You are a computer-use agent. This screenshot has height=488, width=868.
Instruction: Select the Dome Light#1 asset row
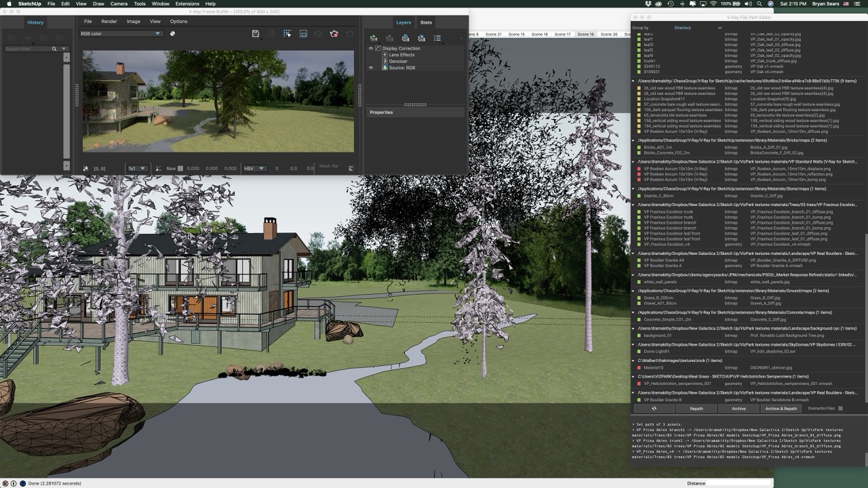pos(746,352)
